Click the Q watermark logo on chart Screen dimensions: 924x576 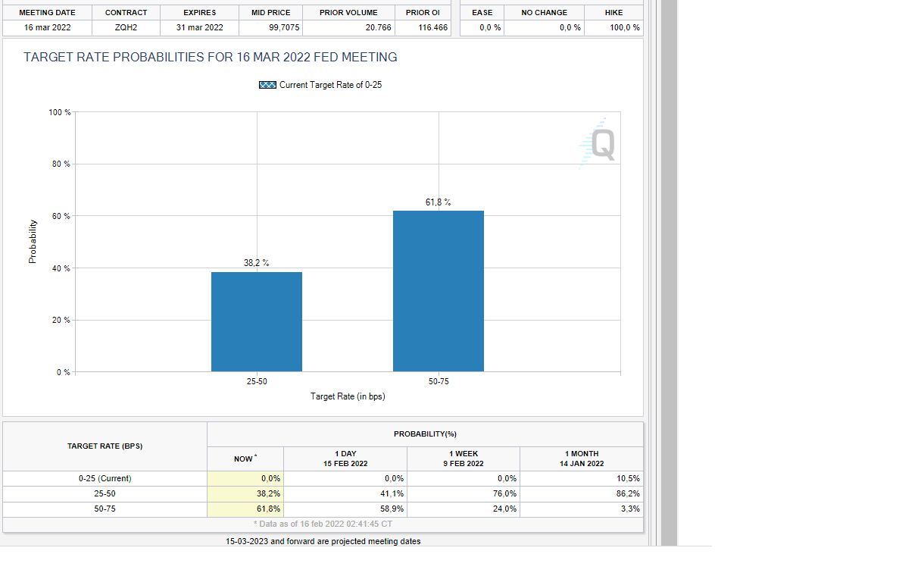[598, 142]
